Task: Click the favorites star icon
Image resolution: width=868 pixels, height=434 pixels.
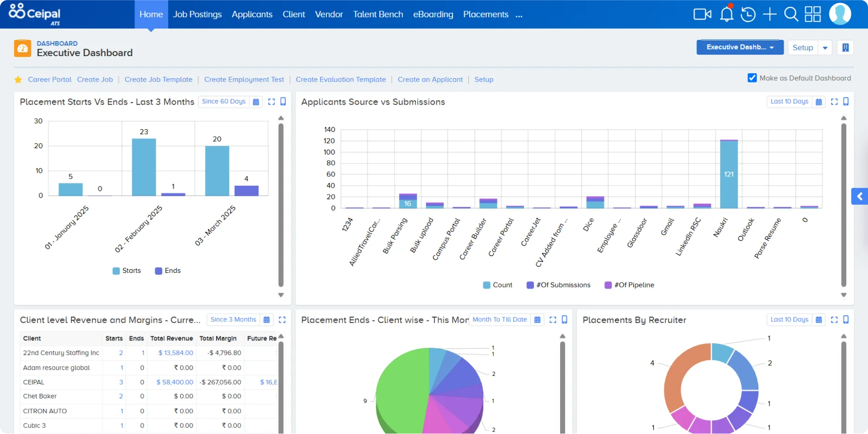Action: click(x=18, y=80)
